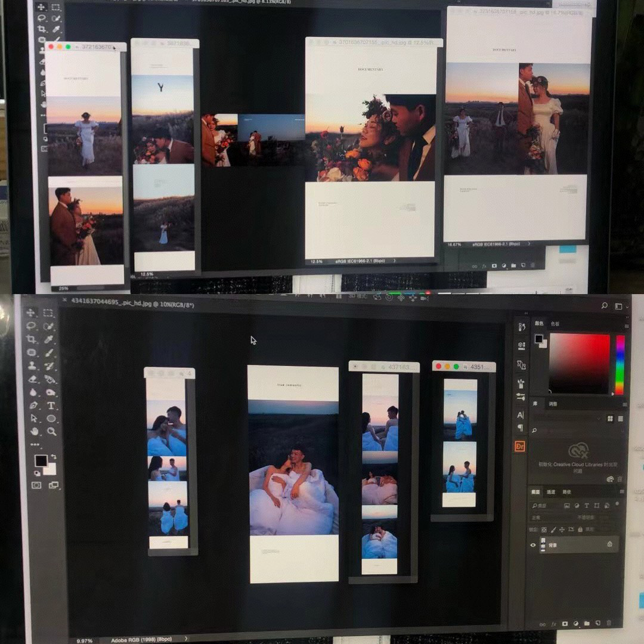Toggle lock transparent pixels in Layers panel

pyautogui.click(x=544, y=530)
